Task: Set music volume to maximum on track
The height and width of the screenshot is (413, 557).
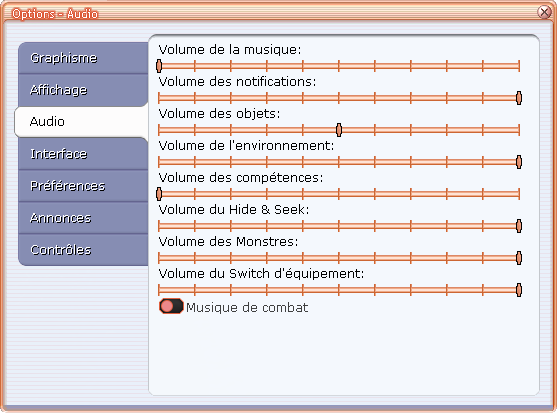Action: click(519, 66)
